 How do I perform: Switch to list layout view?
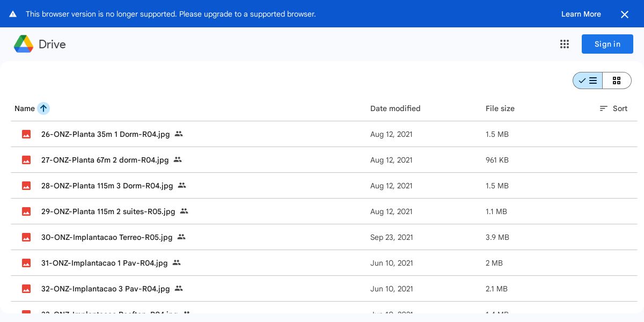click(588, 80)
